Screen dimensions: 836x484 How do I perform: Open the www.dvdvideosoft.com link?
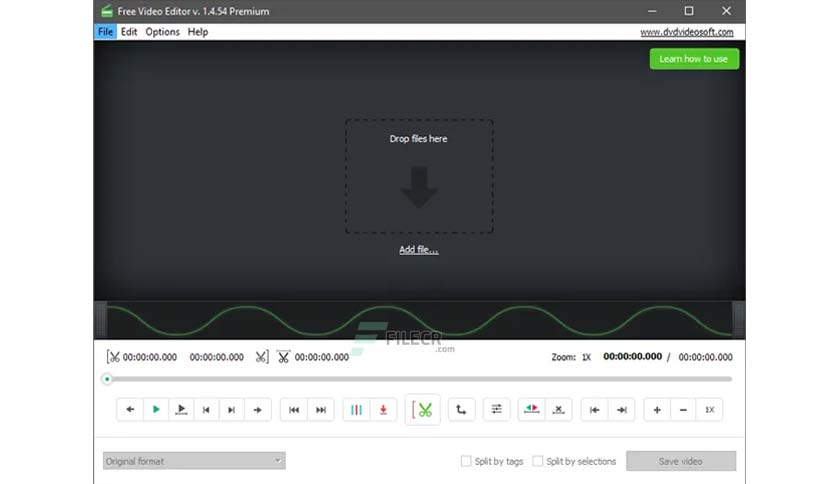click(x=687, y=32)
